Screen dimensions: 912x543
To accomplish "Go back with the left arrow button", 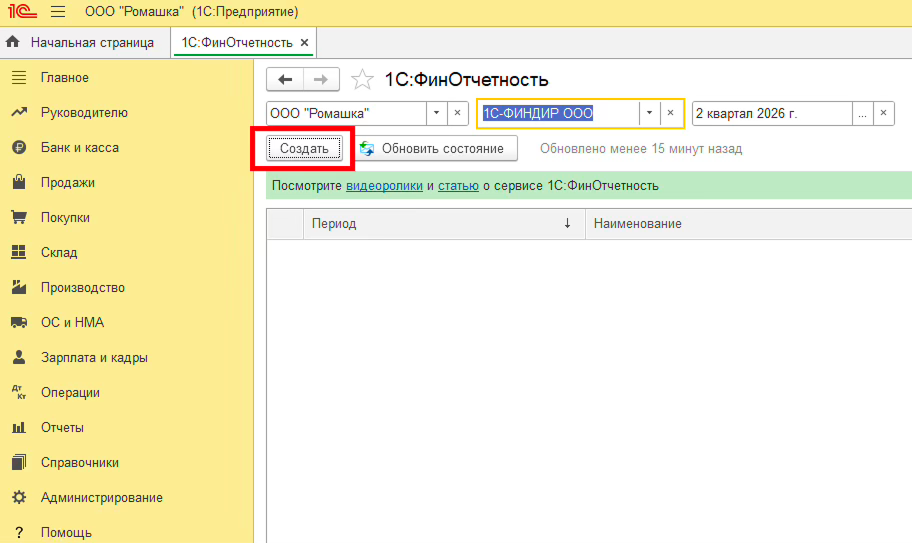I will tap(285, 80).
